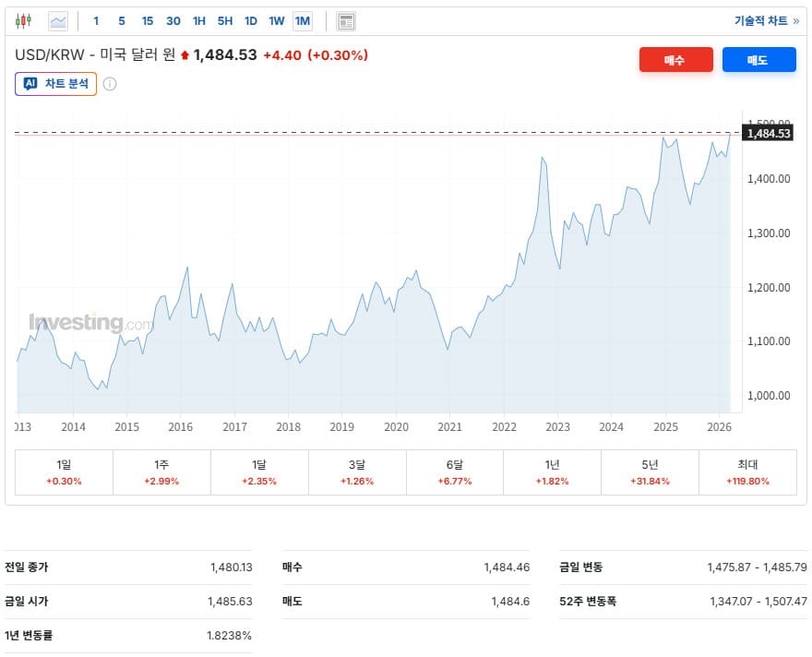812x657 pixels.
Task: Pick the 30-minute interval
Action: pyautogui.click(x=173, y=20)
